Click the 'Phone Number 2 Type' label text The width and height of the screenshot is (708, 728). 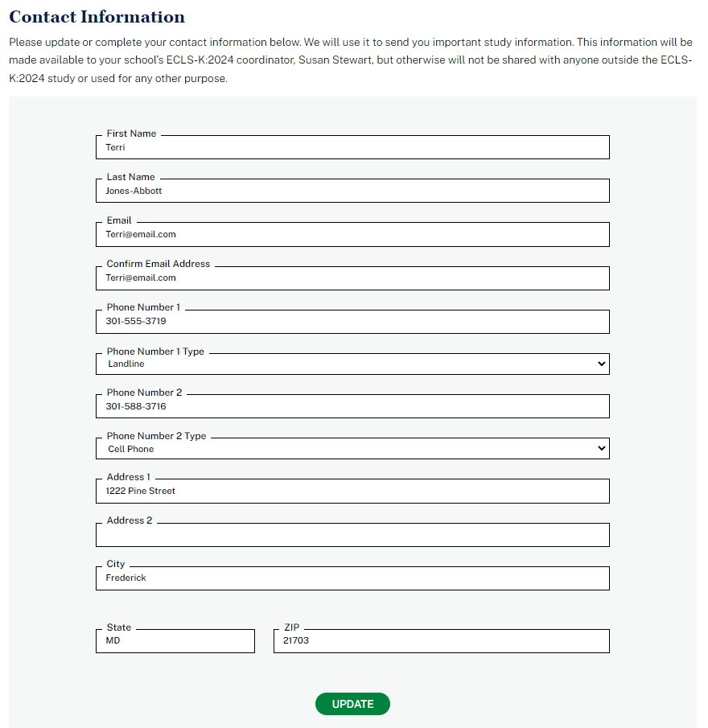click(156, 436)
